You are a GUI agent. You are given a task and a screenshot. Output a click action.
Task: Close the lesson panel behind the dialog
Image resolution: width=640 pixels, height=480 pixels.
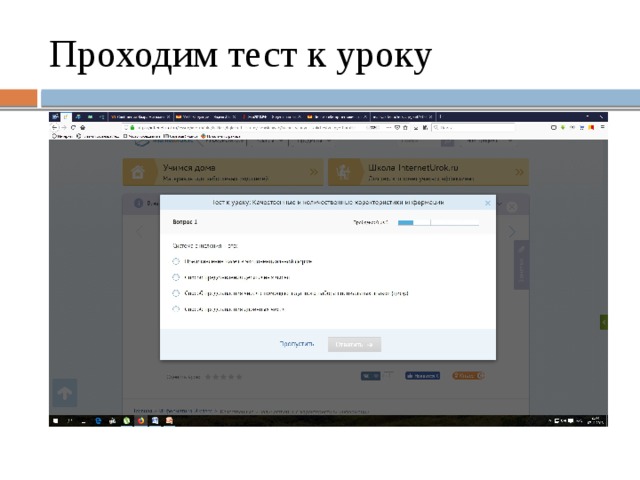pyautogui.click(x=512, y=207)
